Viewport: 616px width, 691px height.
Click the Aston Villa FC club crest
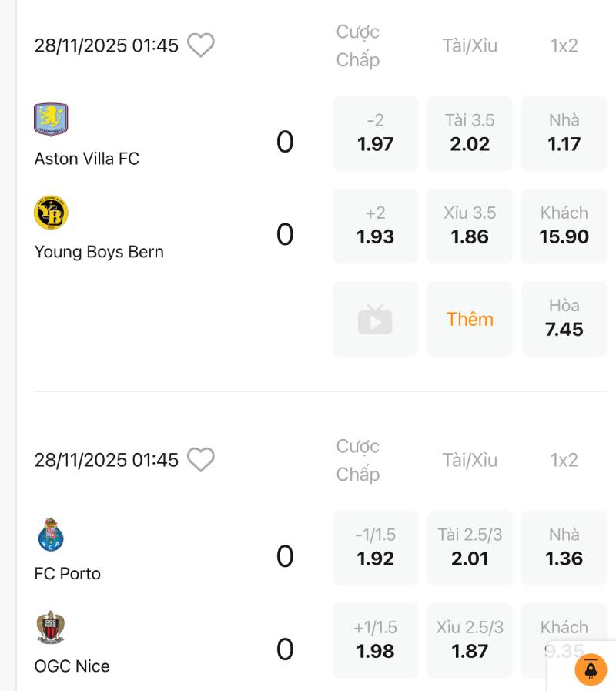point(51,120)
